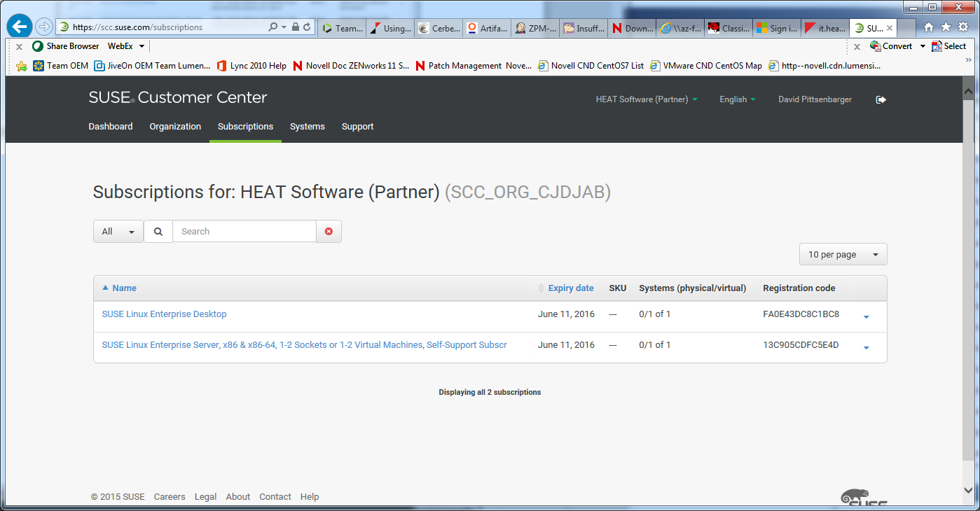980x511 pixels.
Task: Open the HEAT Software (Partner) organization dropdown
Action: (x=647, y=99)
